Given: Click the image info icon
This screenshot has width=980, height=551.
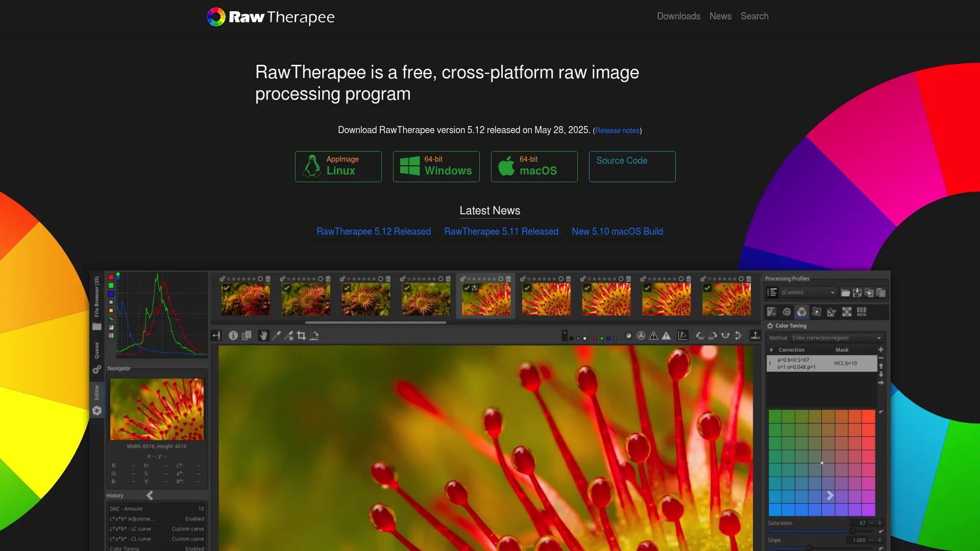Looking at the screenshot, I should click(x=233, y=336).
